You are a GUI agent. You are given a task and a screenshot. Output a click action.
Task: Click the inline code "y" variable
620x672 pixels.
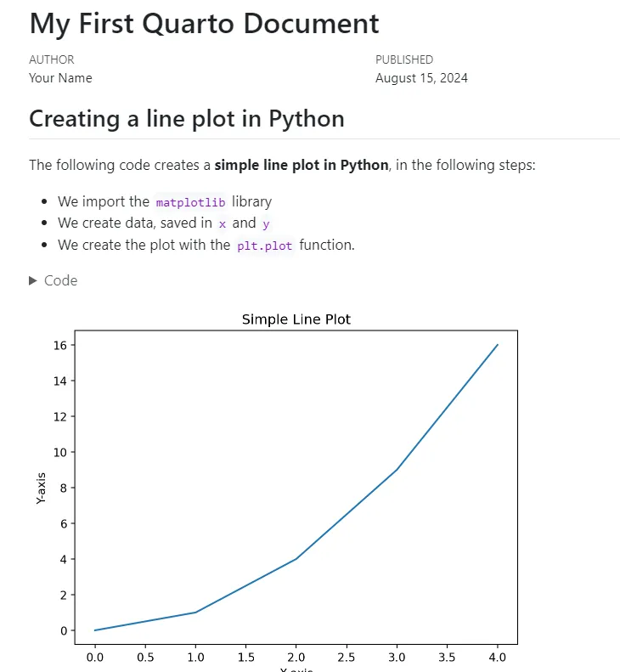(266, 223)
